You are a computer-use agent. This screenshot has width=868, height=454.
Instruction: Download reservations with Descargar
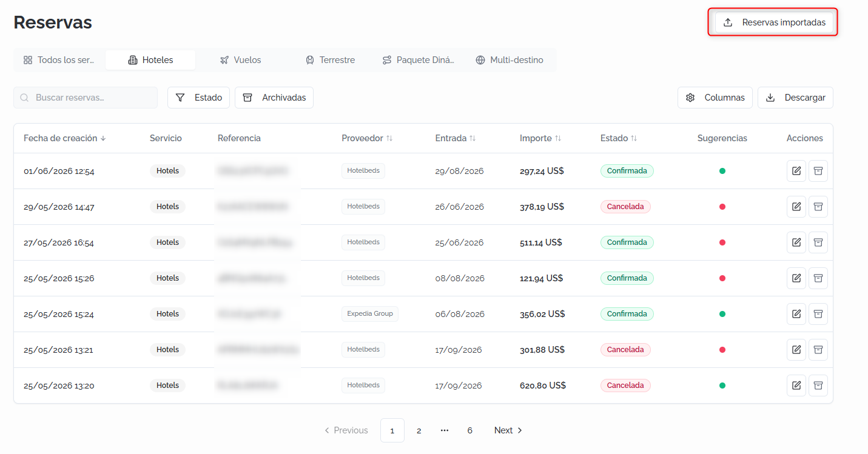pyautogui.click(x=795, y=98)
